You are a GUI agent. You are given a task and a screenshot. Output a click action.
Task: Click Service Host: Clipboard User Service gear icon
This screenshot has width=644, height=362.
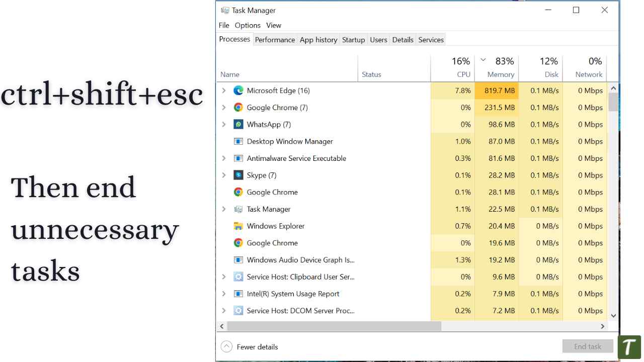238,277
